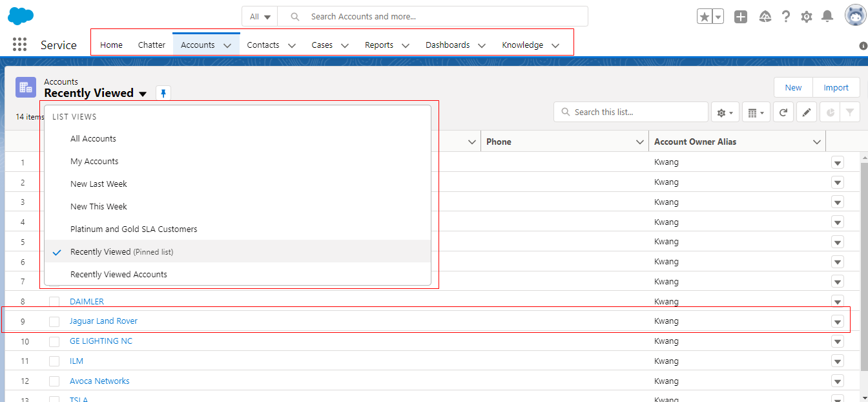Open the Jaguar Land Rover account
The height and width of the screenshot is (402, 868).
tap(103, 321)
